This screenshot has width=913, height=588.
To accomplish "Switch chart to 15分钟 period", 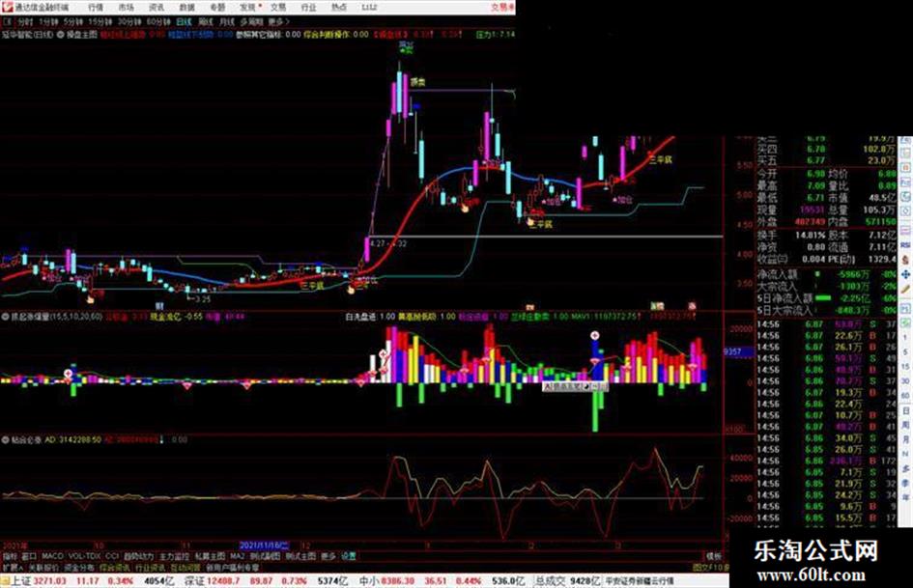I will [100, 22].
